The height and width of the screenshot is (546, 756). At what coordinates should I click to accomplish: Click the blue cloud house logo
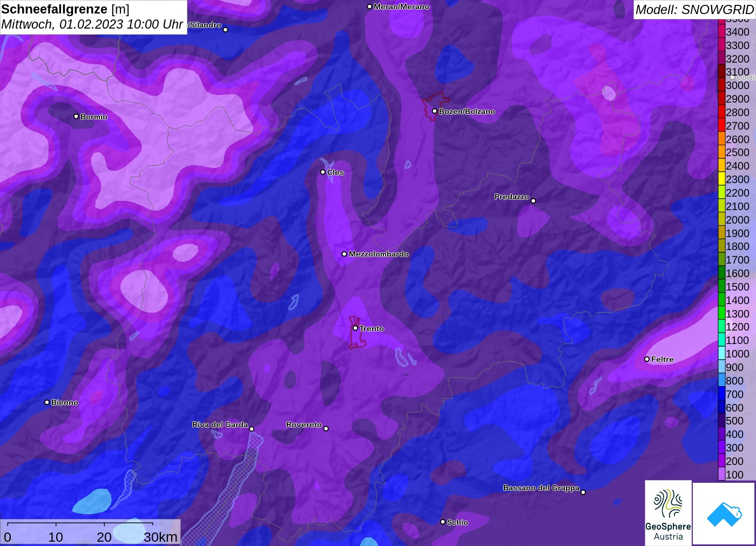tap(724, 514)
